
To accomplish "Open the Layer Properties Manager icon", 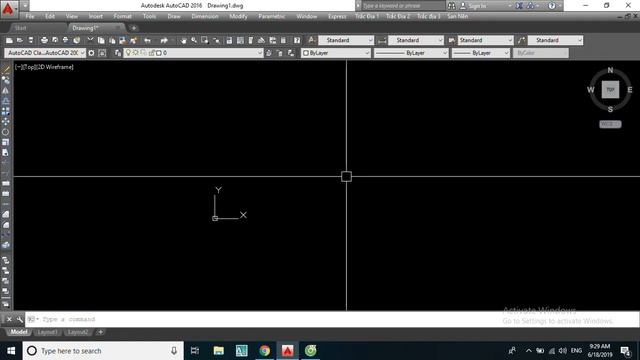I will point(118,53).
